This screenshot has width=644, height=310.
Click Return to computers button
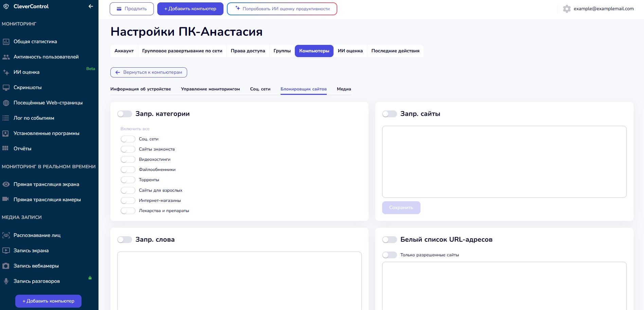149,72
